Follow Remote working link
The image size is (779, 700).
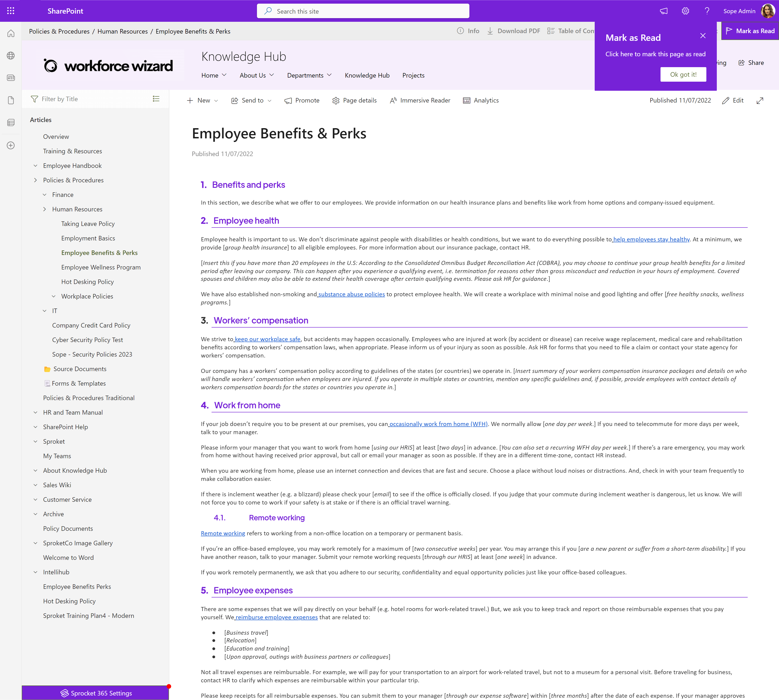[x=223, y=534]
